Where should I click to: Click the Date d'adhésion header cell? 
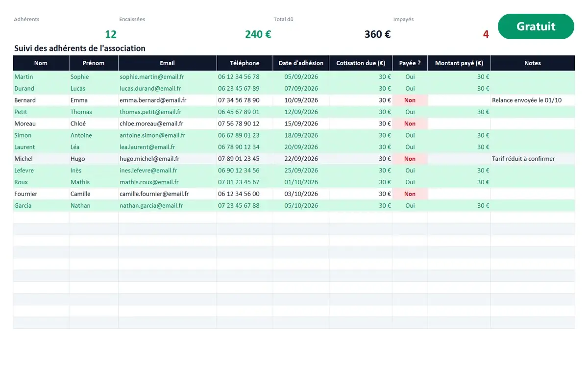[x=301, y=63]
